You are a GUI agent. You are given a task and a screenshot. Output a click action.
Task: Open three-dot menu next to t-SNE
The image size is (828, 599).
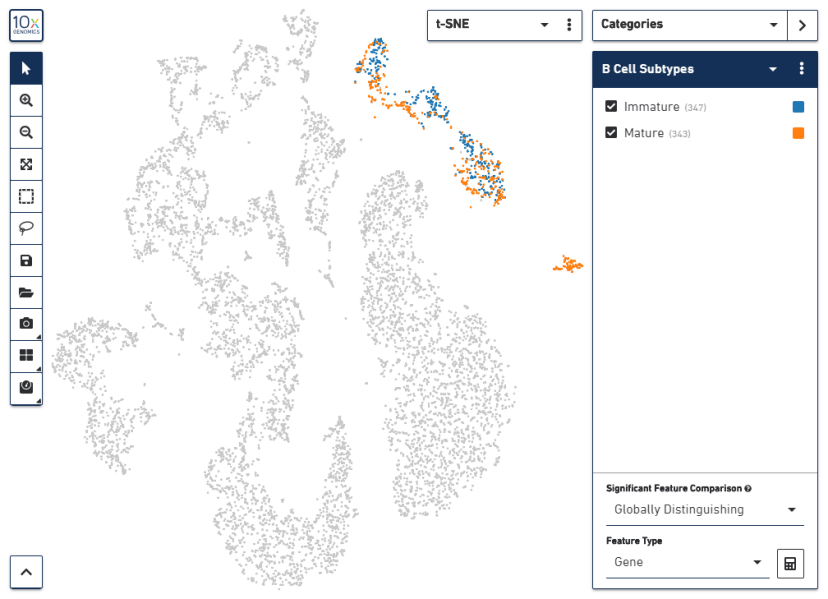(569, 25)
